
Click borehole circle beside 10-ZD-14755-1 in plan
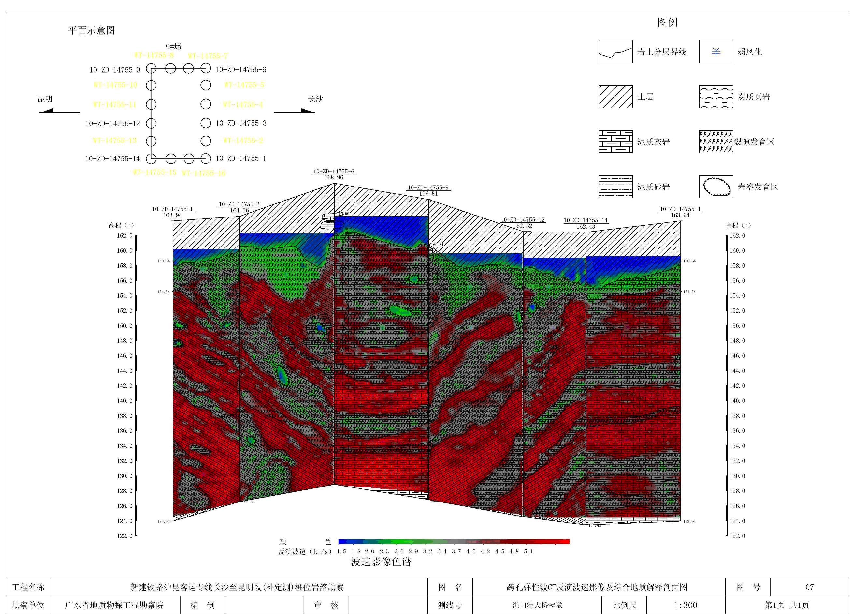[x=206, y=158]
